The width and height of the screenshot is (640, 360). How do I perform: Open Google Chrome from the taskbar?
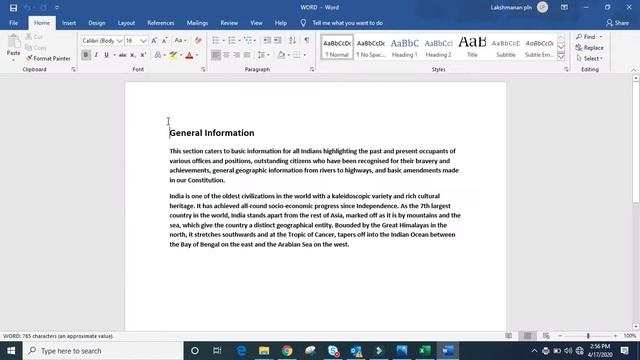click(287, 351)
